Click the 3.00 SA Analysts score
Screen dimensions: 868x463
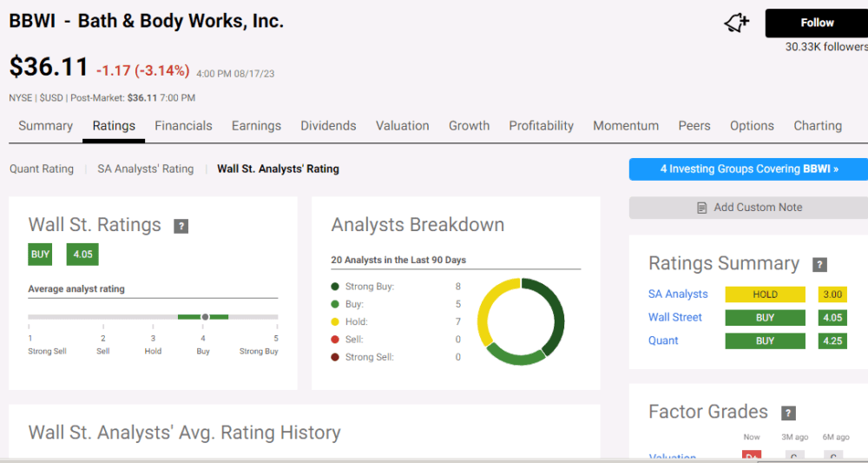(x=832, y=294)
